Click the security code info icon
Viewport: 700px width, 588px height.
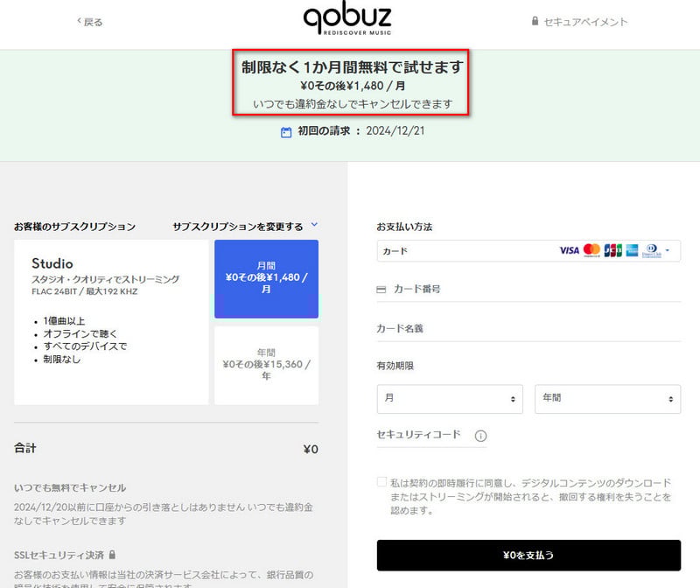click(480, 436)
